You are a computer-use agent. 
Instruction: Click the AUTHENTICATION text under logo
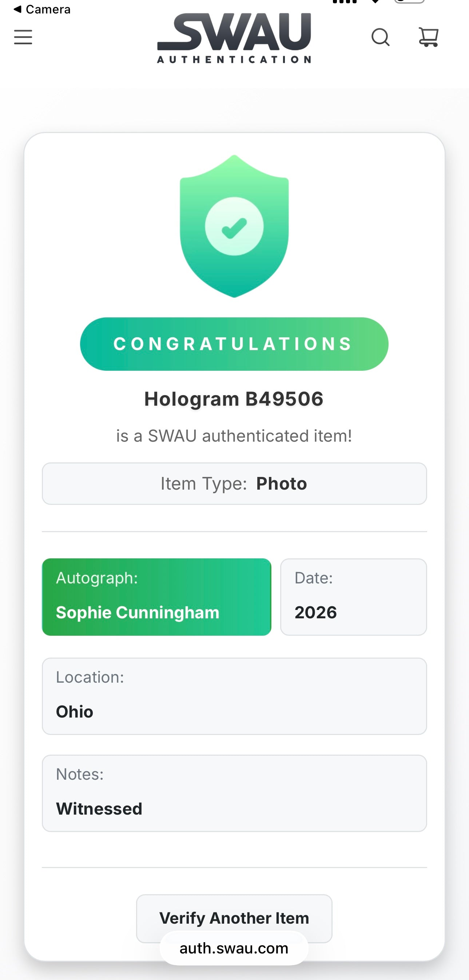[234, 60]
